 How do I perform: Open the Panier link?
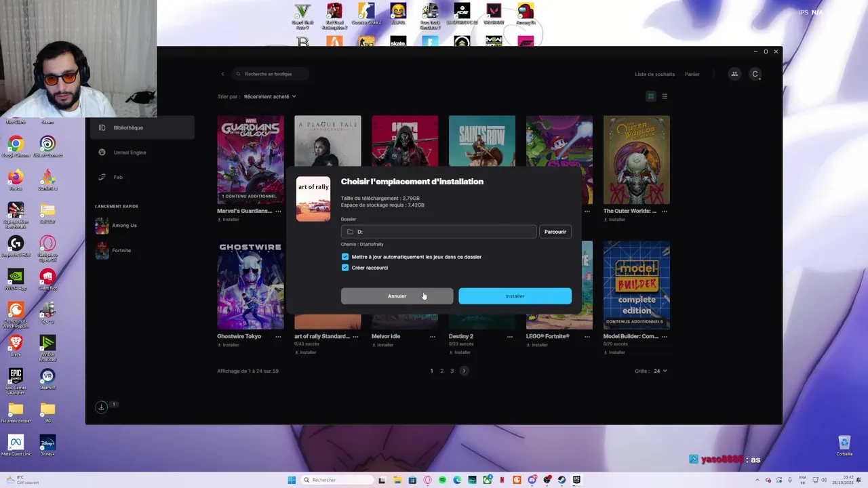[x=692, y=74]
